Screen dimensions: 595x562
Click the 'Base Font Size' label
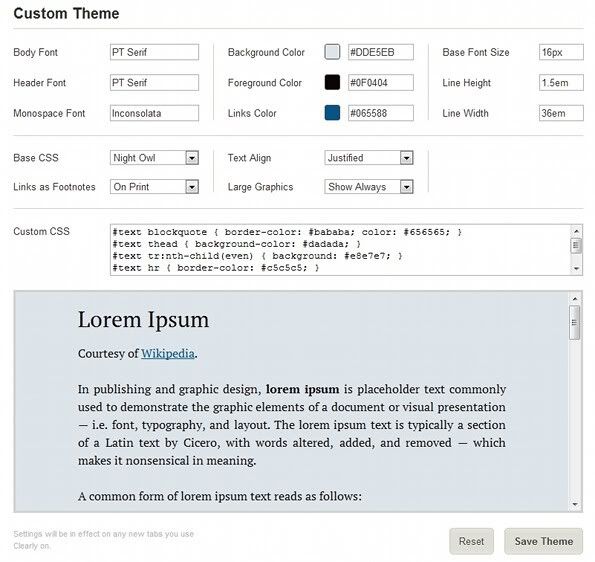click(x=476, y=52)
